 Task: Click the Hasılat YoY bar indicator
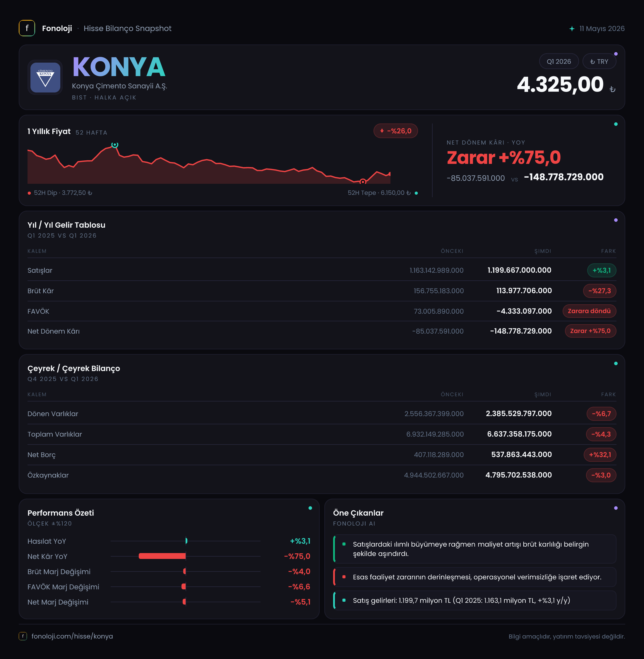(186, 541)
